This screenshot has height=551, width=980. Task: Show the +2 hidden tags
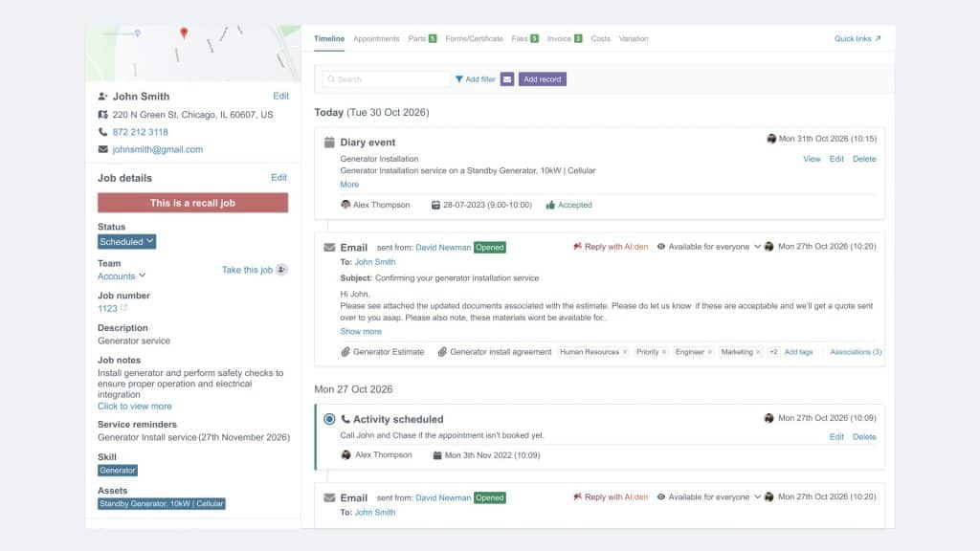773,352
